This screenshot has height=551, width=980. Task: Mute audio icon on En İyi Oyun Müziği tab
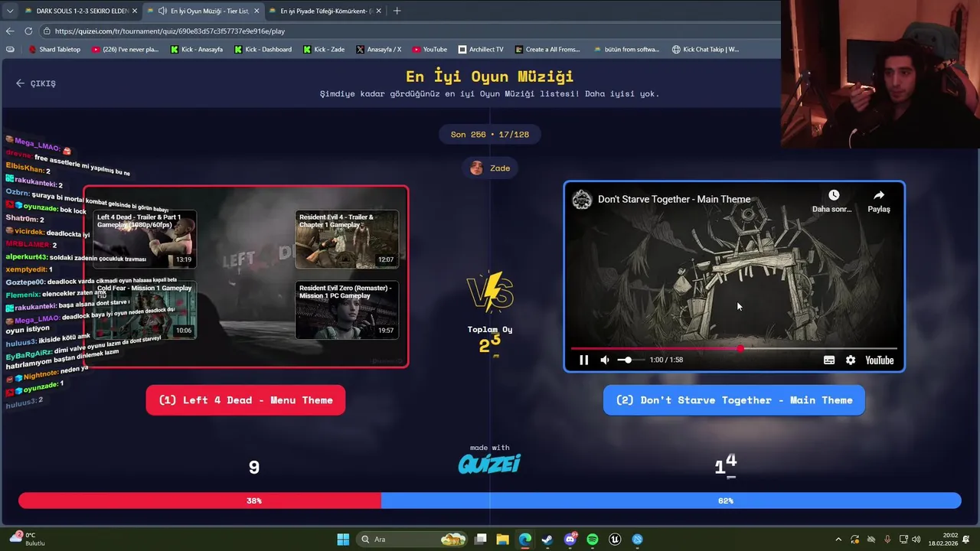pyautogui.click(x=162, y=11)
